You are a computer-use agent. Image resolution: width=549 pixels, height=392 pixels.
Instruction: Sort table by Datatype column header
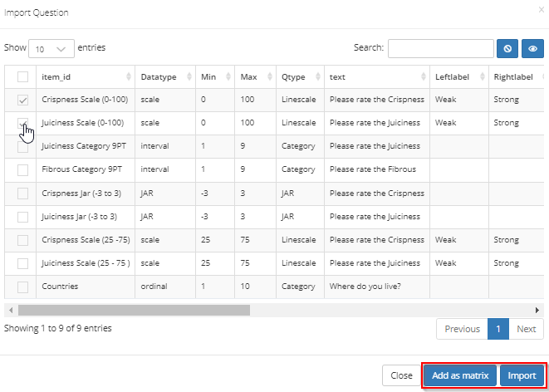[164, 77]
